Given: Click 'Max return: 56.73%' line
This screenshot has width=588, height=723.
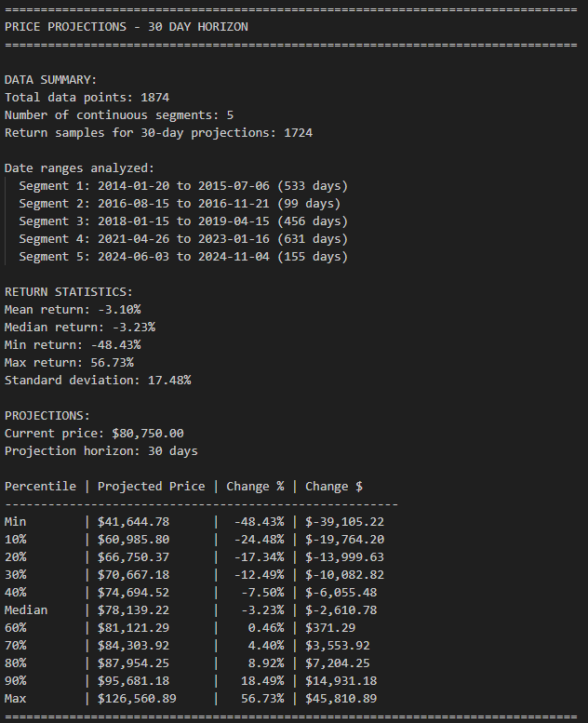Looking at the screenshot, I should (x=69, y=362).
